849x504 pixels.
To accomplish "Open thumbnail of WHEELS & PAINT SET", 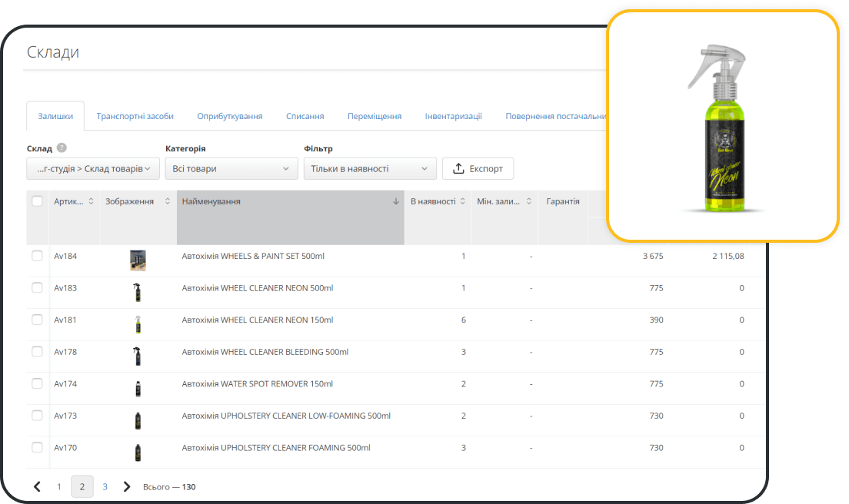I will pos(138,260).
